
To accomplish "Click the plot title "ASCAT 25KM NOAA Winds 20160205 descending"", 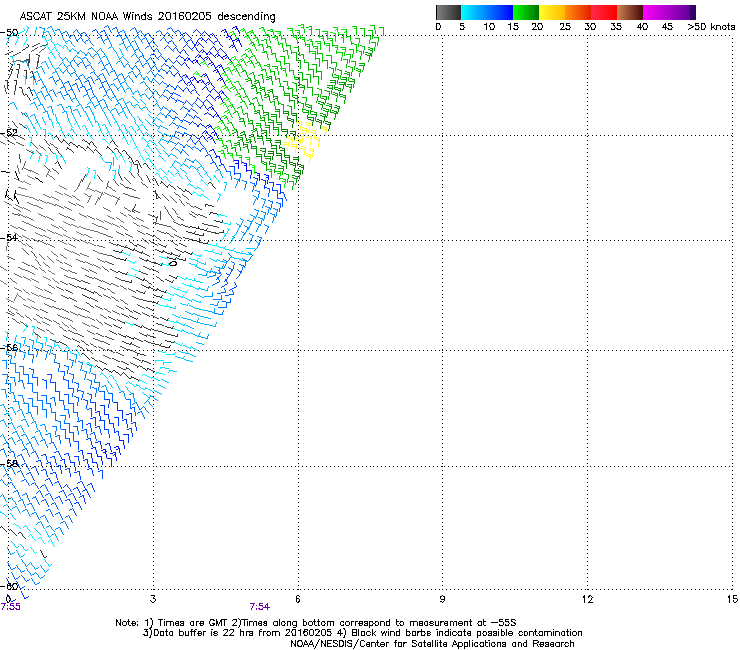I will [x=147, y=16].
